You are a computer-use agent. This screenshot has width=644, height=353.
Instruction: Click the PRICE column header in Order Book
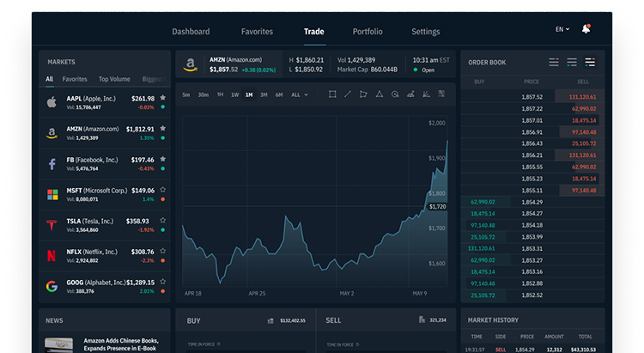[532, 82]
